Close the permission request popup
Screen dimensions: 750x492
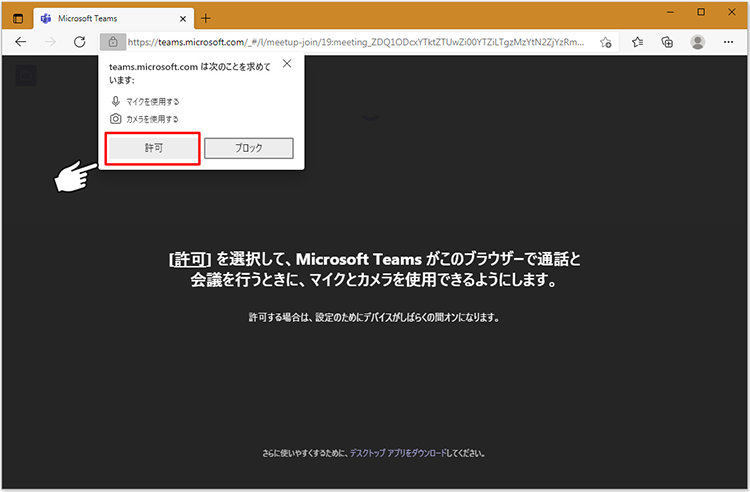(x=287, y=64)
